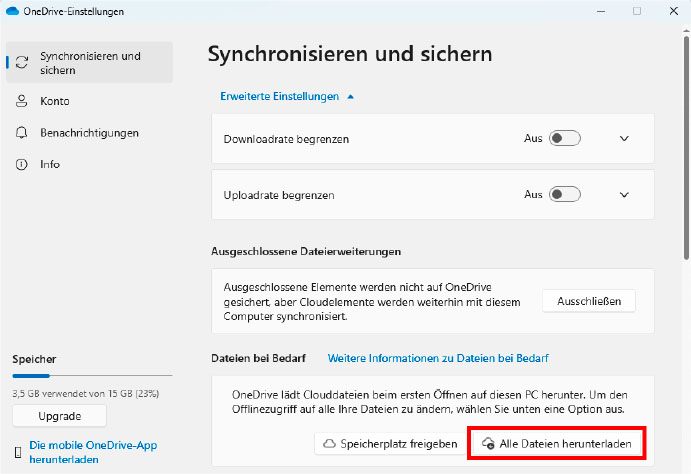
Task: Click Speicherplatz freigeben button
Action: coord(390,444)
